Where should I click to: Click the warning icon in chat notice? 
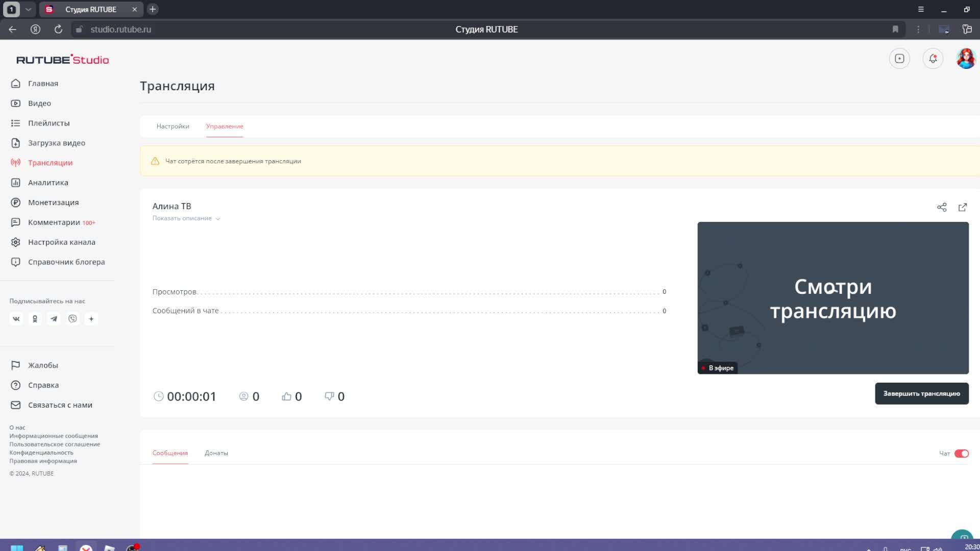[x=155, y=161]
